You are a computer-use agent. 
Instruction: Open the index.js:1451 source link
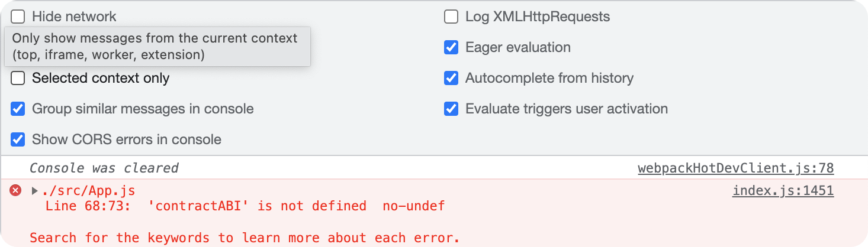(783, 190)
